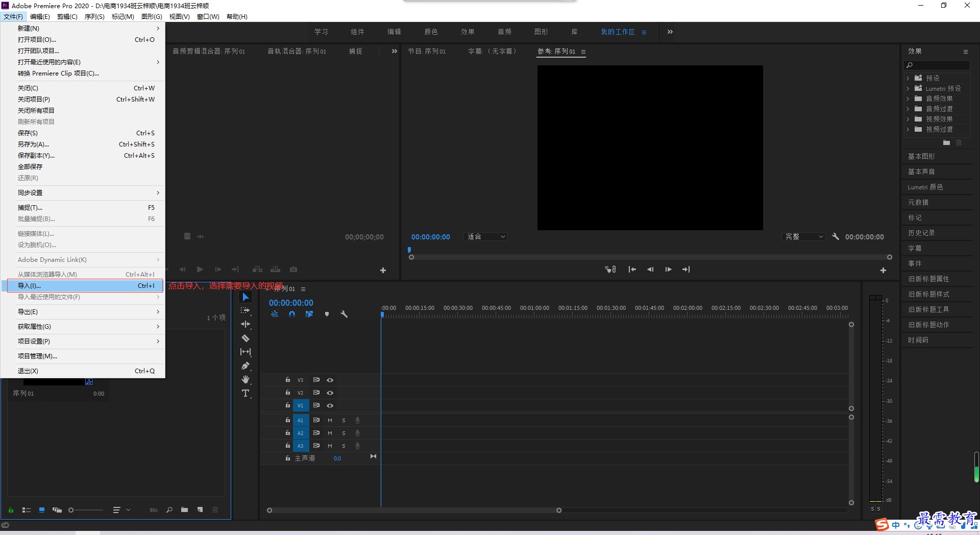Toggle linked selection in timeline
Image resolution: width=980 pixels, height=535 pixels.
tap(309, 314)
